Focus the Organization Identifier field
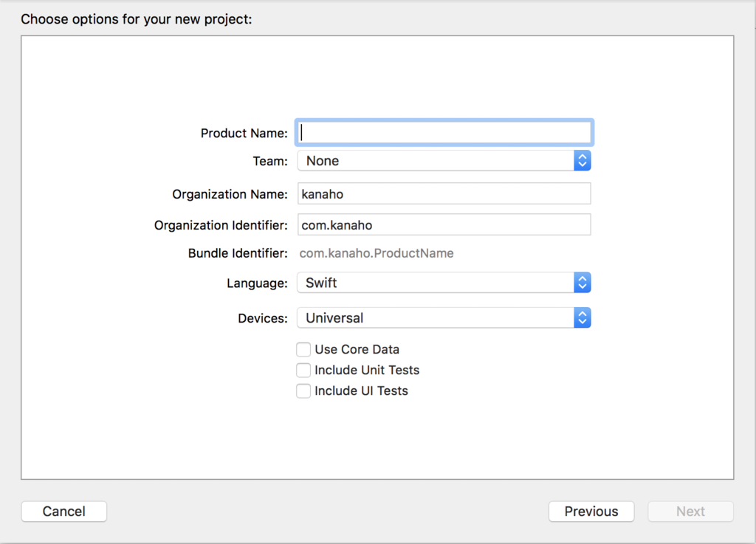Viewport: 756px width, 544px height. [444, 224]
